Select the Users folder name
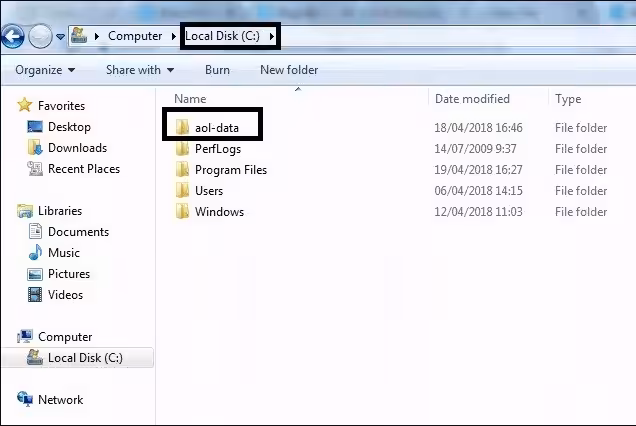 click(x=209, y=191)
